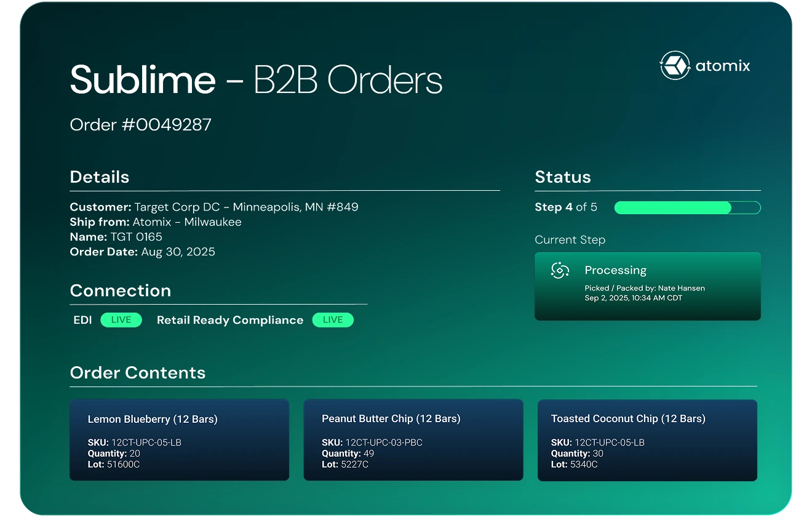Click the EDI label
The width and height of the screenshot is (812, 517).
[x=82, y=320]
